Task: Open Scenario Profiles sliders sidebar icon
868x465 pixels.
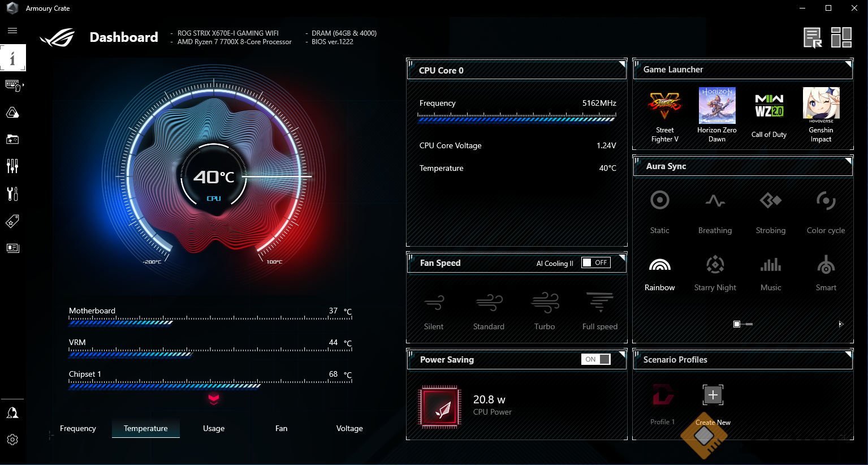Action: pos(12,166)
